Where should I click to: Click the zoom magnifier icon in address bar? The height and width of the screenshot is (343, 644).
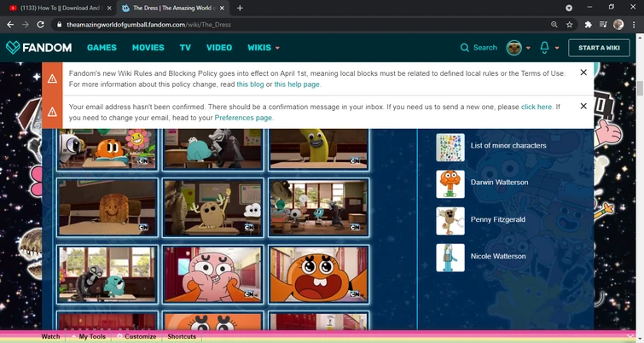coord(554,25)
